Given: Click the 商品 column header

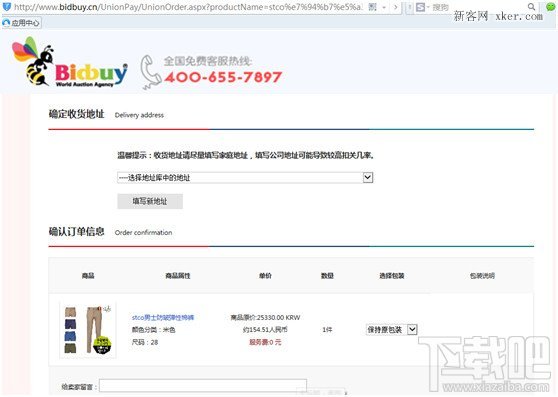Looking at the screenshot, I should click(88, 276).
